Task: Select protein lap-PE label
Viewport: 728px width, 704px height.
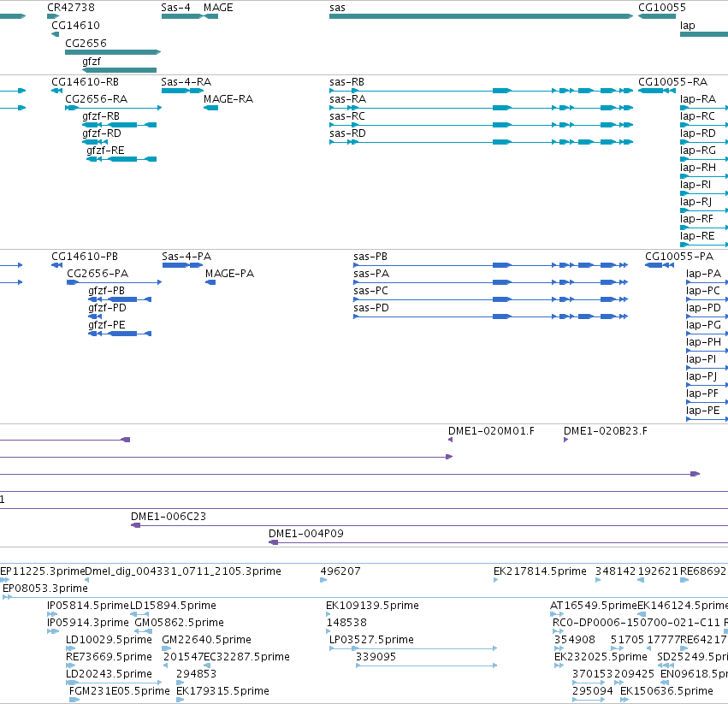Action: [703, 411]
